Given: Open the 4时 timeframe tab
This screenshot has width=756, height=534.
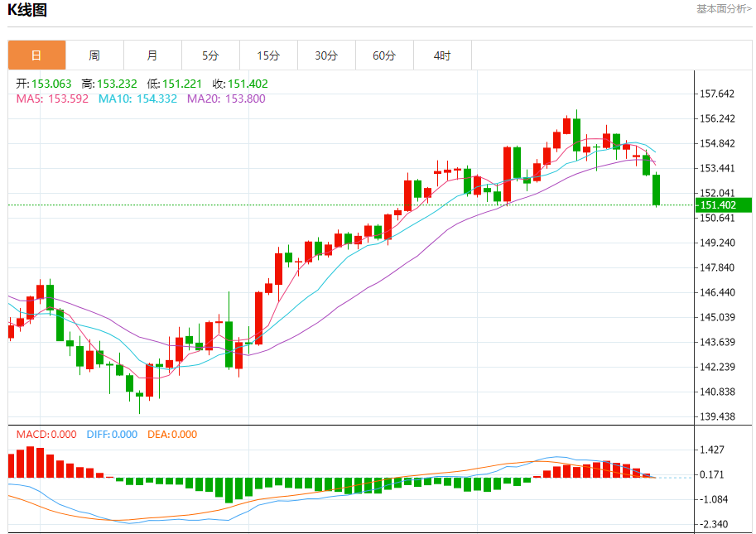Looking at the screenshot, I should click(442, 55).
